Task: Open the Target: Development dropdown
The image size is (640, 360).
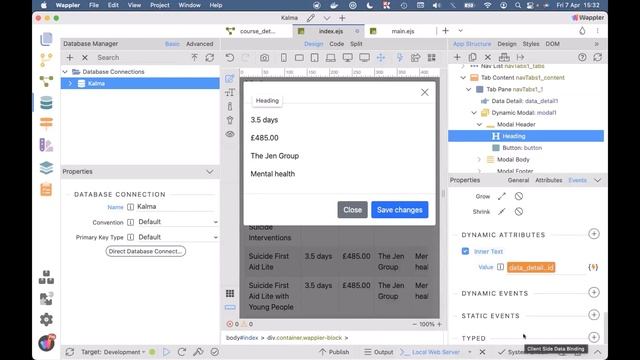Action: pos(113,352)
